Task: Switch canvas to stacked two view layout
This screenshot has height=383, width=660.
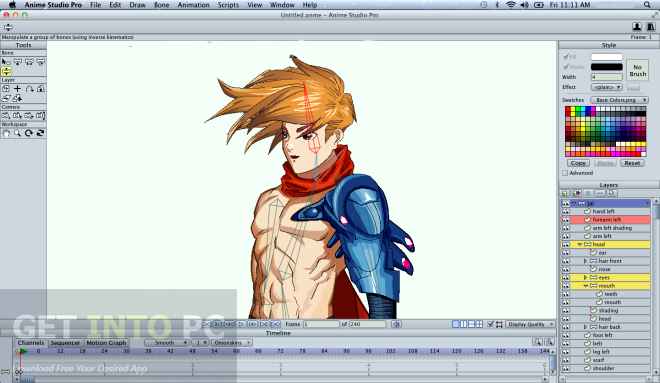Action: click(x=472, y=324)
